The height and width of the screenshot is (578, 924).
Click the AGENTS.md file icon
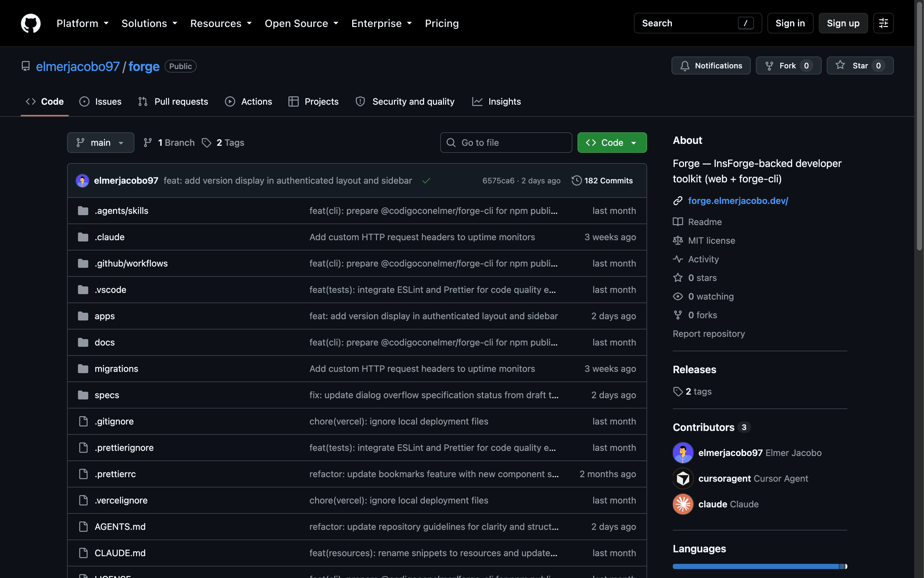[x=83, y=527]
